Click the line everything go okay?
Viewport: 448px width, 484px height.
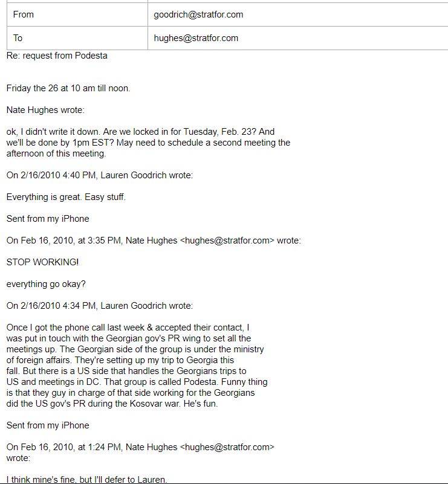pyautogui.click(x=46, y=284)
